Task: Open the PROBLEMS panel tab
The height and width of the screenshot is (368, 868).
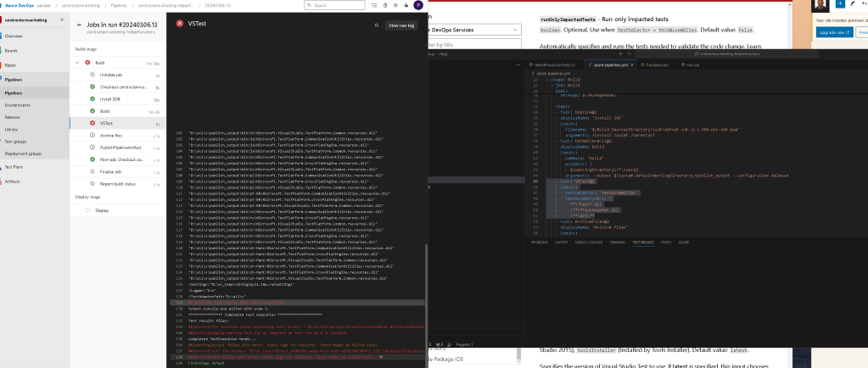Action: [539, 243]
